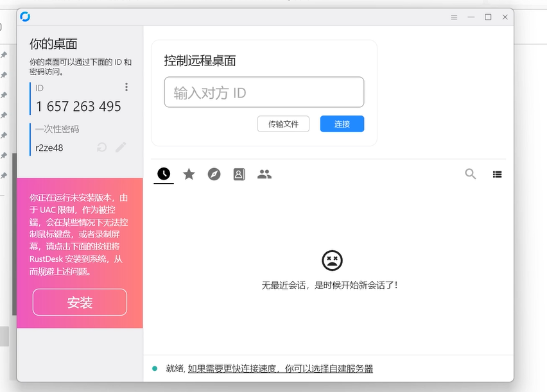Open the three-dot menu beside ID
This screenshot has width=547, height=392.
[126, 87]
